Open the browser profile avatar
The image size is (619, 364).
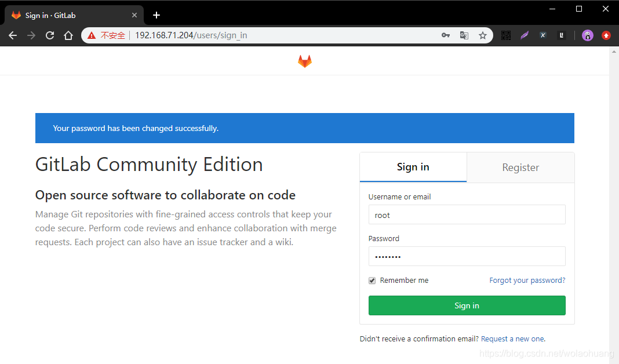pyautogui.click(x=588, y=35)
